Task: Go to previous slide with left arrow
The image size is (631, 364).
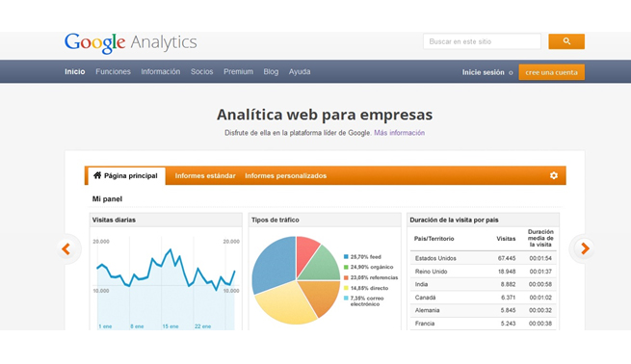Action: pyautogui.click(x=66, y=249)
